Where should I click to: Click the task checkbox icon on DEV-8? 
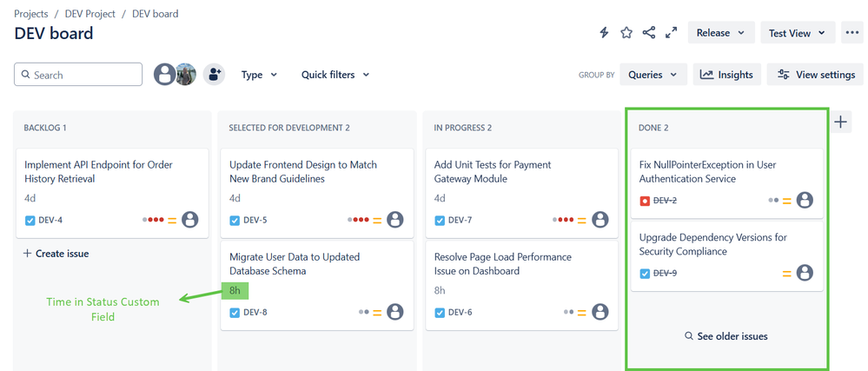pos(235,312)
